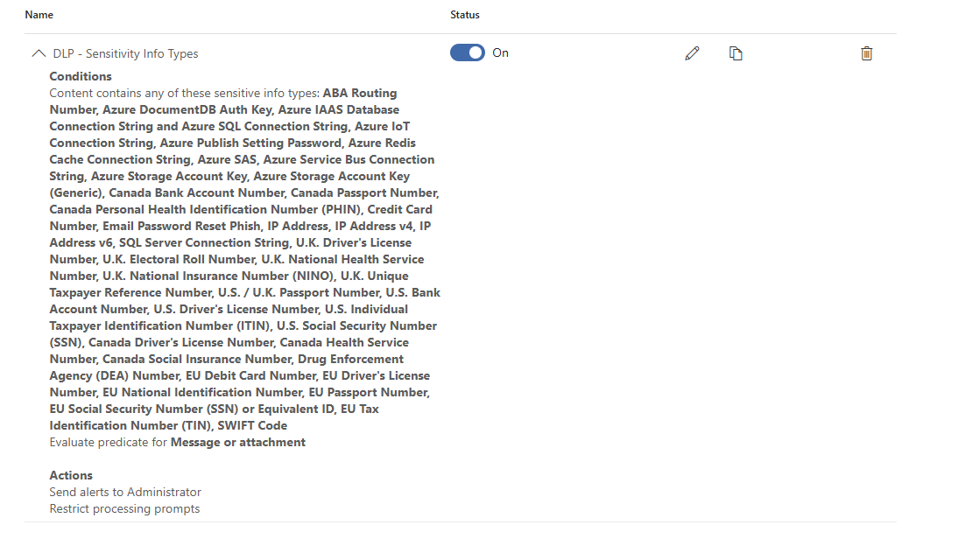Click 'Send alerts to Administrator' action text

125,492
